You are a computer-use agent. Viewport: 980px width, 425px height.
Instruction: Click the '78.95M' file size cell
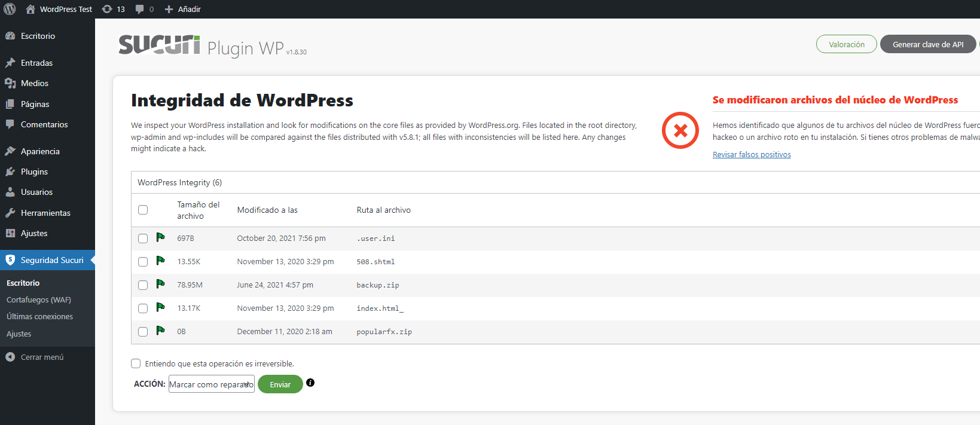(190, 285)
